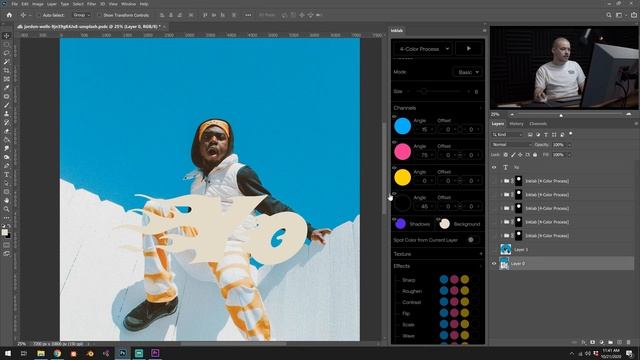Click the type layer filter icon

[546, 135]
